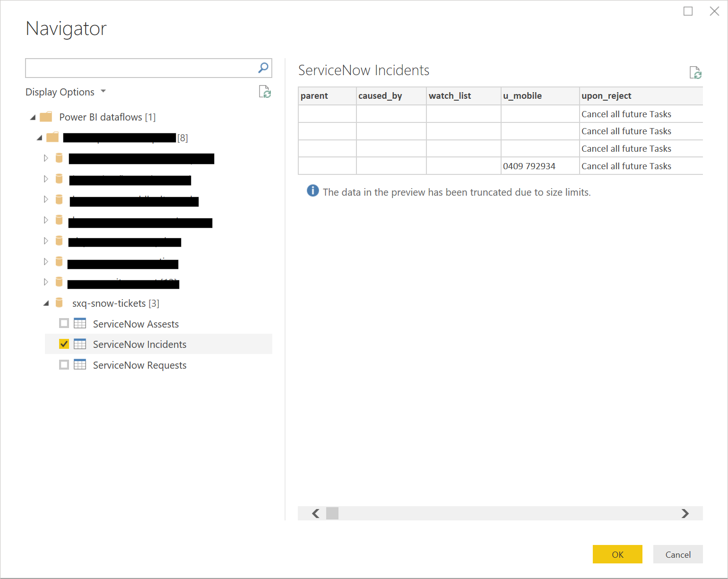The image size is (728, 579).
Task: Collapse the sxq-snow-tickets dataflow node
Action: pos(46,303)
